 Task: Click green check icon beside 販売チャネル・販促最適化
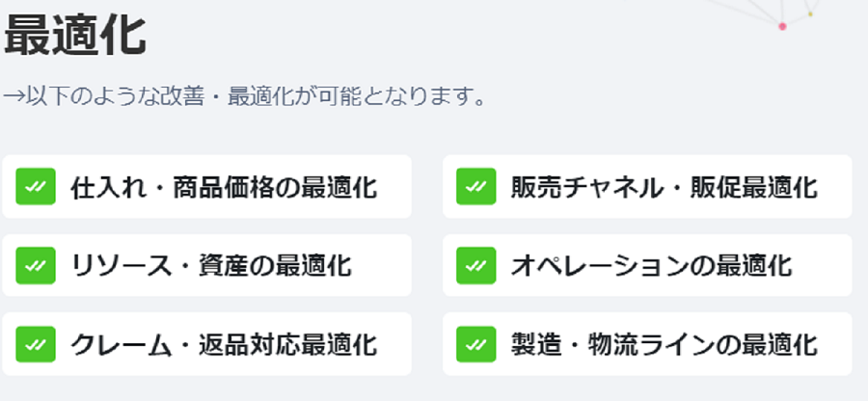coord(476,186)
